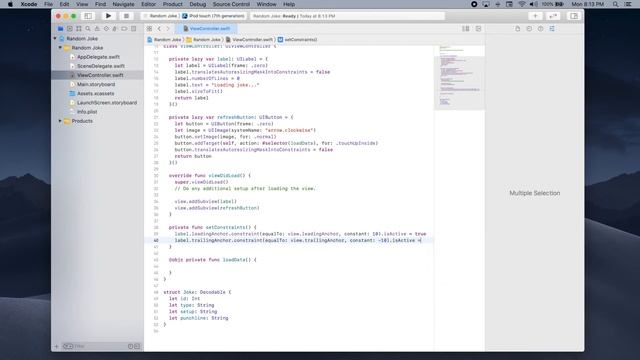Open the Wi-Fi status menu
Screen dimensions: 640x360
522,4
